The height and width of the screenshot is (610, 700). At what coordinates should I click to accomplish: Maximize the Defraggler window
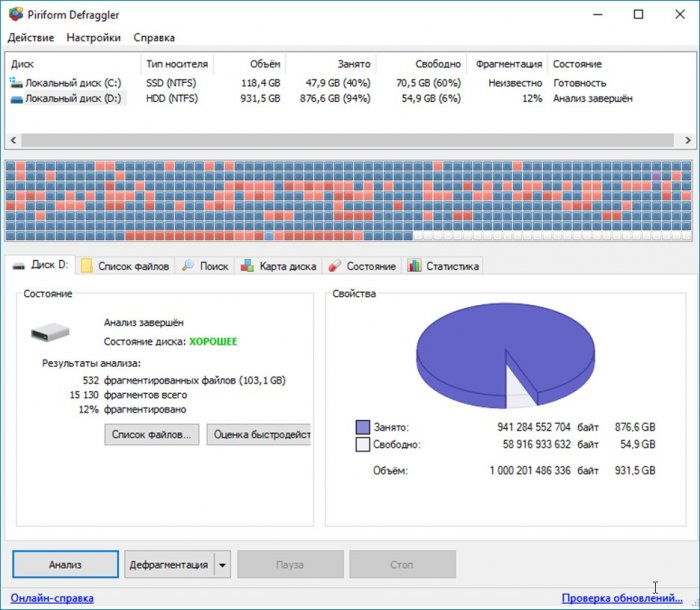[x=638, y=14]
